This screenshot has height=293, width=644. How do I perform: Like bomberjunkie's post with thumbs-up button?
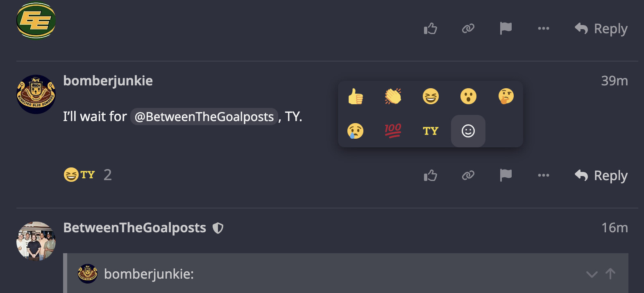coord(431,176)
